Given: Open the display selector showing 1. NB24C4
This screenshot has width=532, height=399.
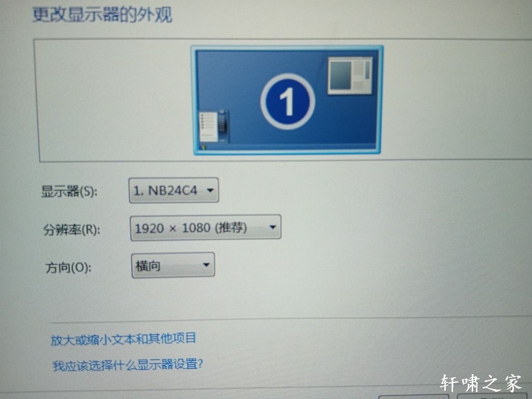Looking at the screenshot, I should point(174,190).
